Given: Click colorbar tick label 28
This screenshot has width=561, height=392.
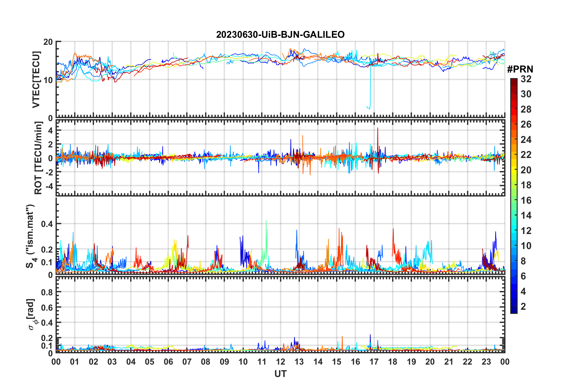Looking at the screenshot, I should [526, 109].
